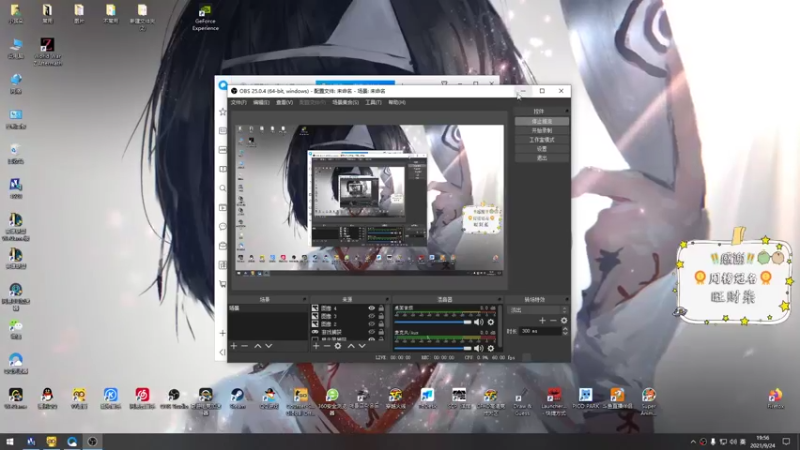
Task: Click the cart icon in background window sidebar
Action: tap(222, 284)
